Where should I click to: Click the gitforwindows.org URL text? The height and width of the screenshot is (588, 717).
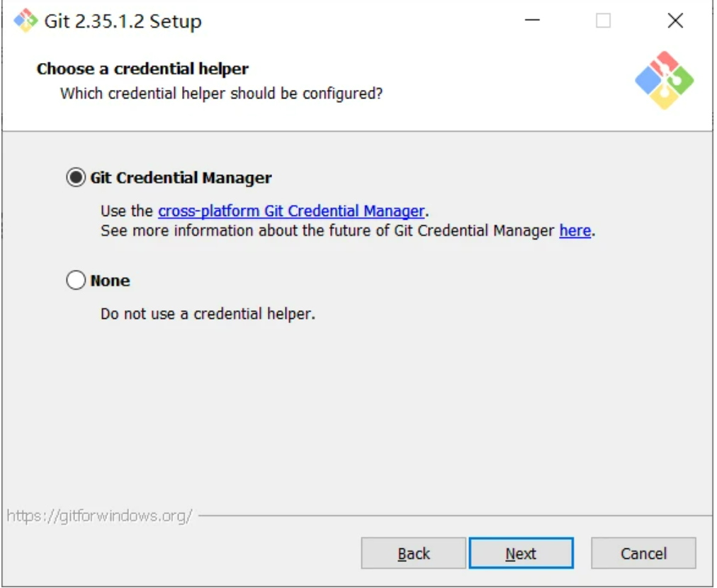click(99, 516)
